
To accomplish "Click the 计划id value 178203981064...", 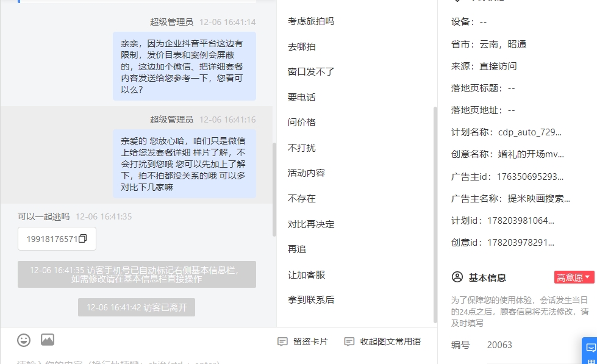I will [521, 221].
